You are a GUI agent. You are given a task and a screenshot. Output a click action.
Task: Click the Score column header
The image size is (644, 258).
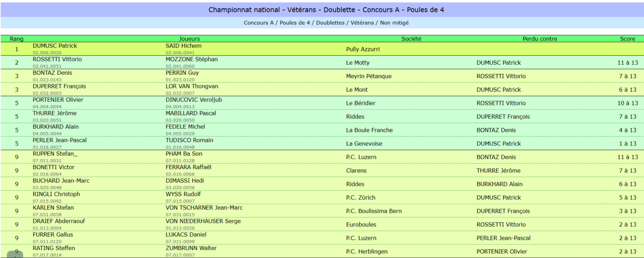click(628, 39)
